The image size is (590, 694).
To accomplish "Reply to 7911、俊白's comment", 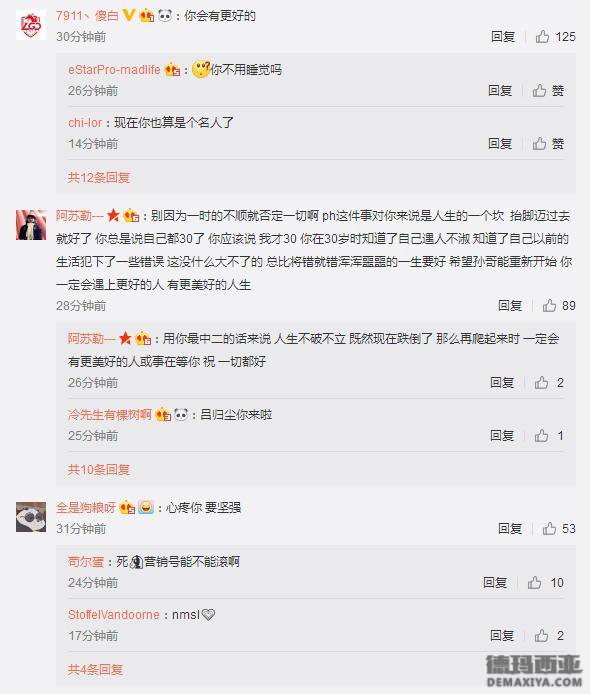I will [x=503, y=37].
